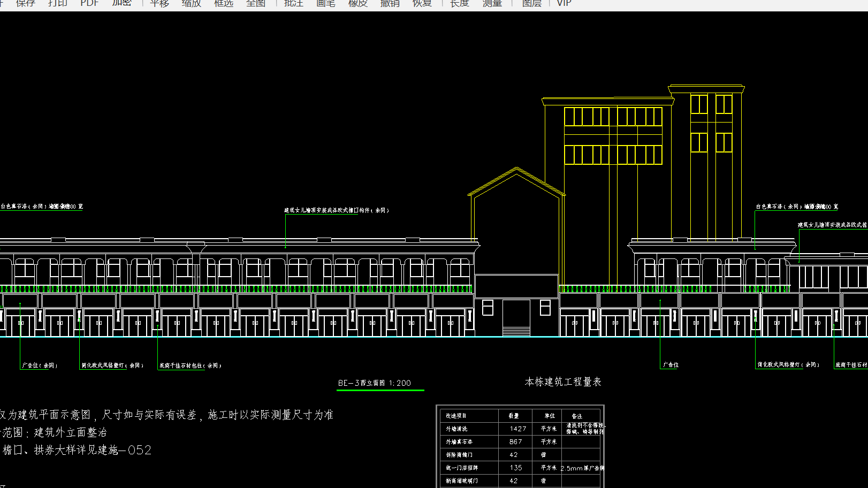This screenshot has height=488, width=868.
Task: Choose the 缩放 (Zoom) tool
Action: click(x=192, y=3)
